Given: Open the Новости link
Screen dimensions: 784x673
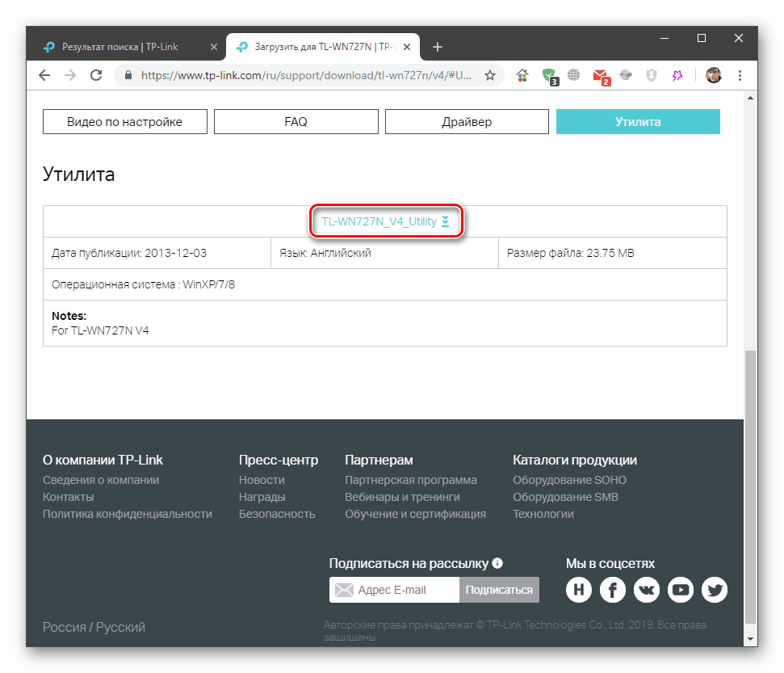Looking at the screenshot, I should coord(262,481).
